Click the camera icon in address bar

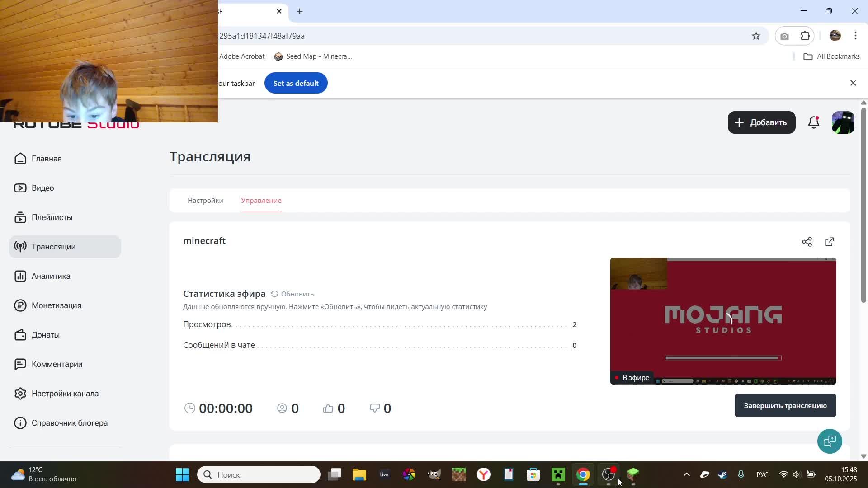click(784, 36)
